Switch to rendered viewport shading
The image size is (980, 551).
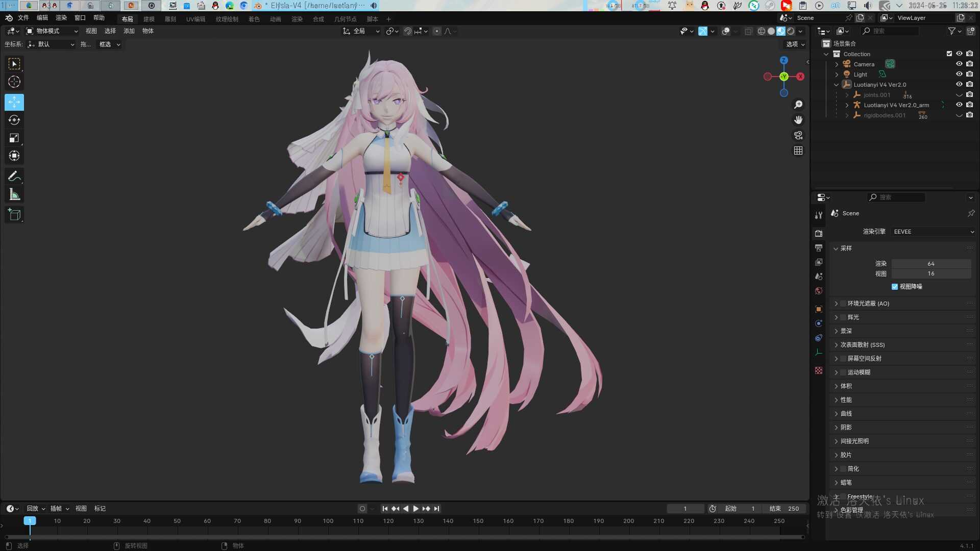(x=791, y=31)
